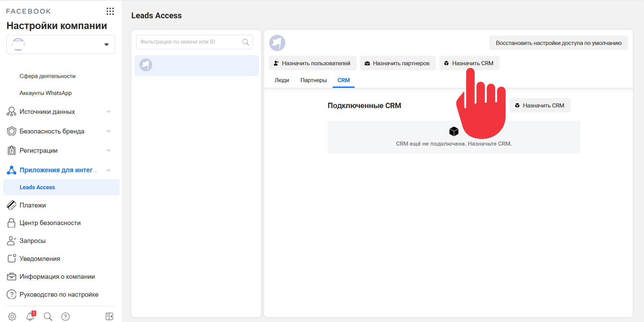
Task: Open the Платежи menu item
Action: point(32,205)
